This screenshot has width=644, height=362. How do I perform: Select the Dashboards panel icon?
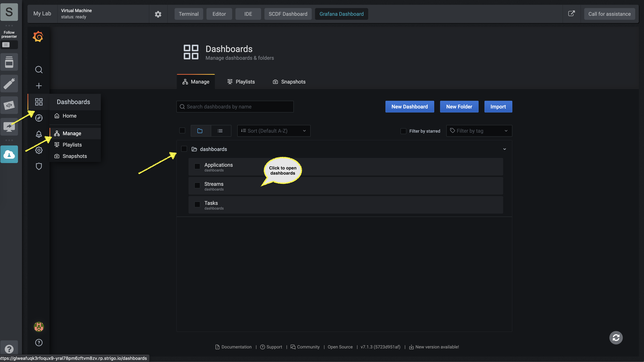click(39, 102)
